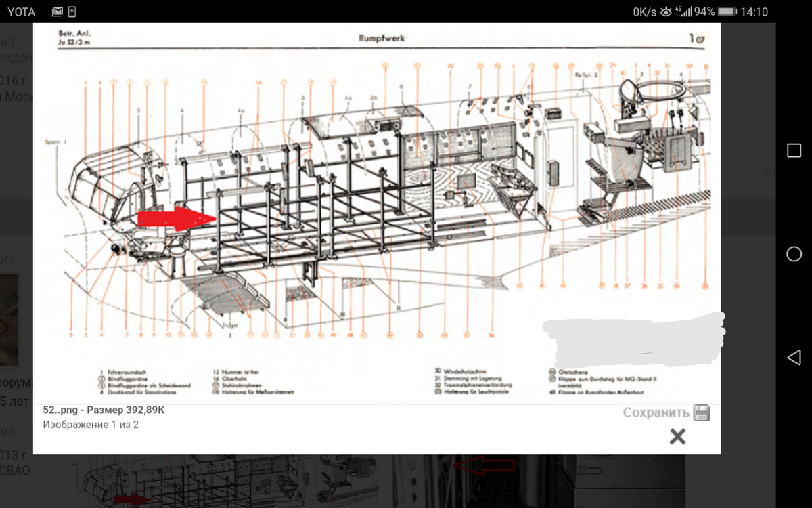Tap the 14:10 clock
This screenshot has width=812, height=508.
754,12
